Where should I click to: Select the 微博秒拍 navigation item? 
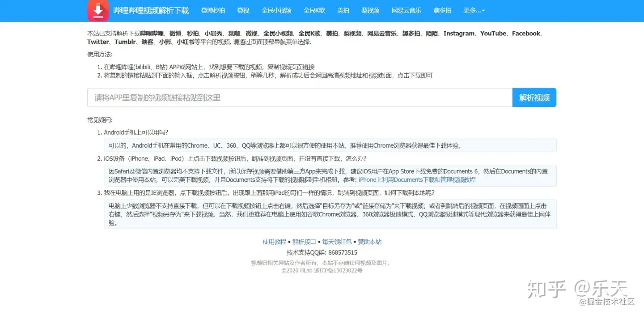(x=213, y=10)
